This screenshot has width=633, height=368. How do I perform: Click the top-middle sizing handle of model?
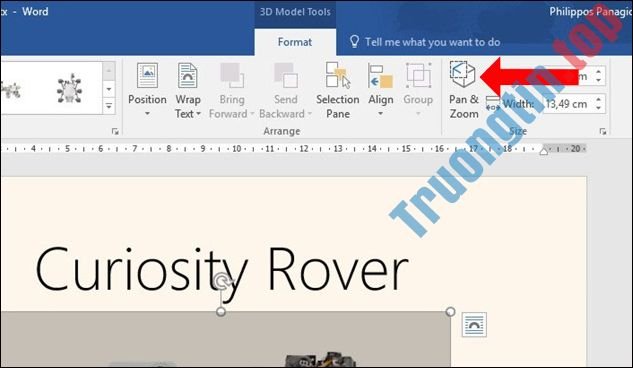point(221,312)
